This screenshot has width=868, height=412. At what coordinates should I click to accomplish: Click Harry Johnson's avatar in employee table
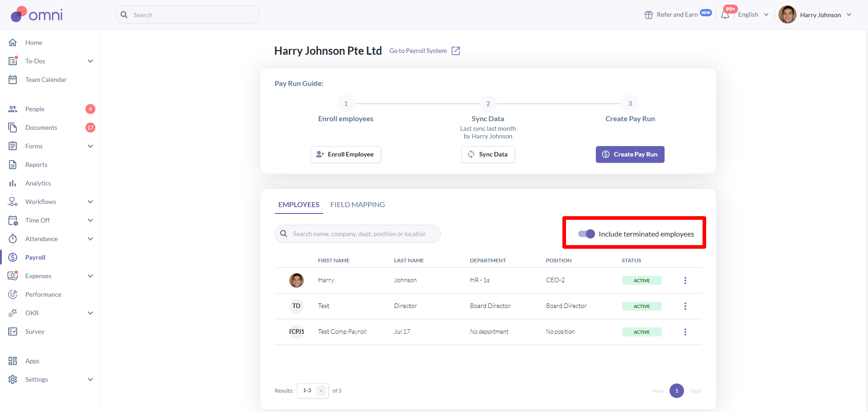click(x=297, y=280)
